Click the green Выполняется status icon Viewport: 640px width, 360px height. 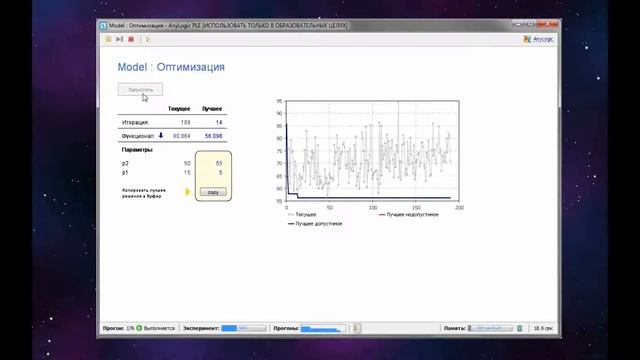pyautogui.click(x=139, y=328)
